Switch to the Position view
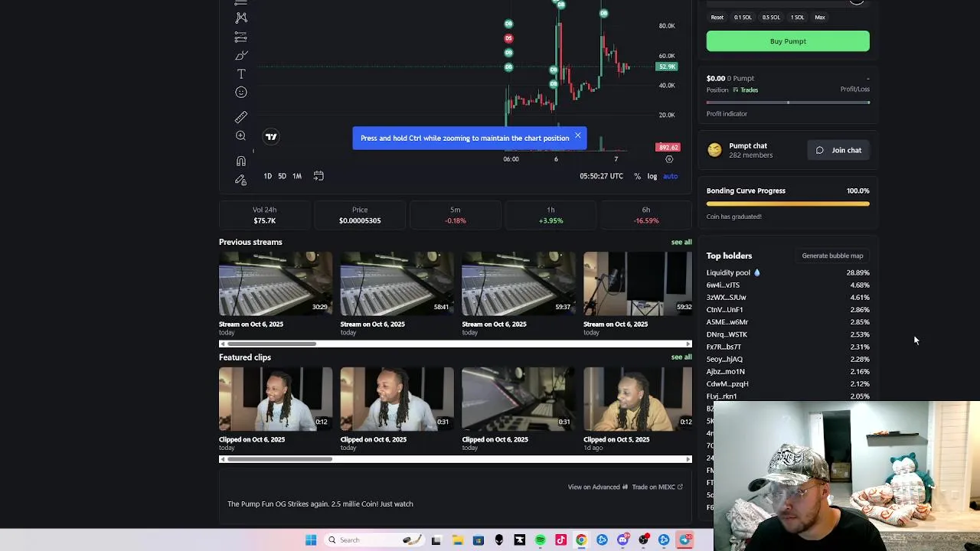This screenshot has width=980, height=551. tap(717, 90)
